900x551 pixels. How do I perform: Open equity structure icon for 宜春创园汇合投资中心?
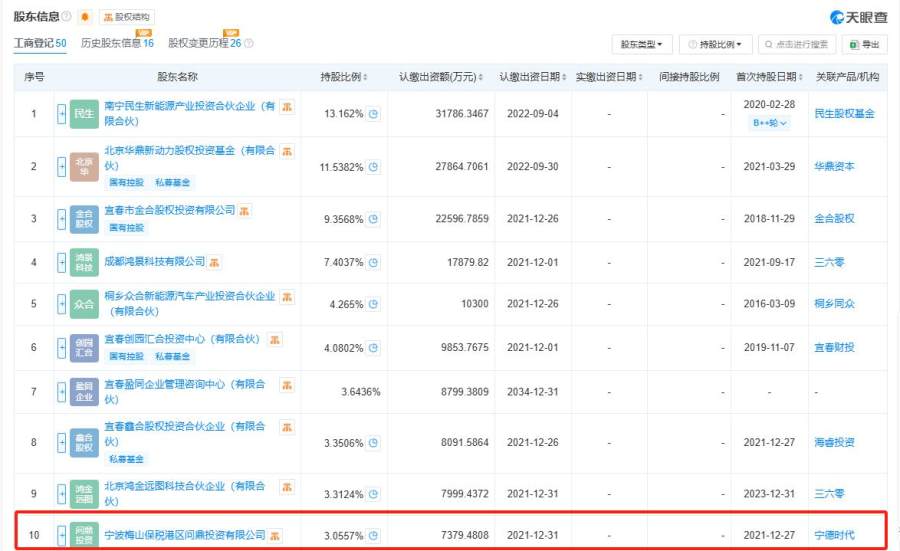coord(275,339)
